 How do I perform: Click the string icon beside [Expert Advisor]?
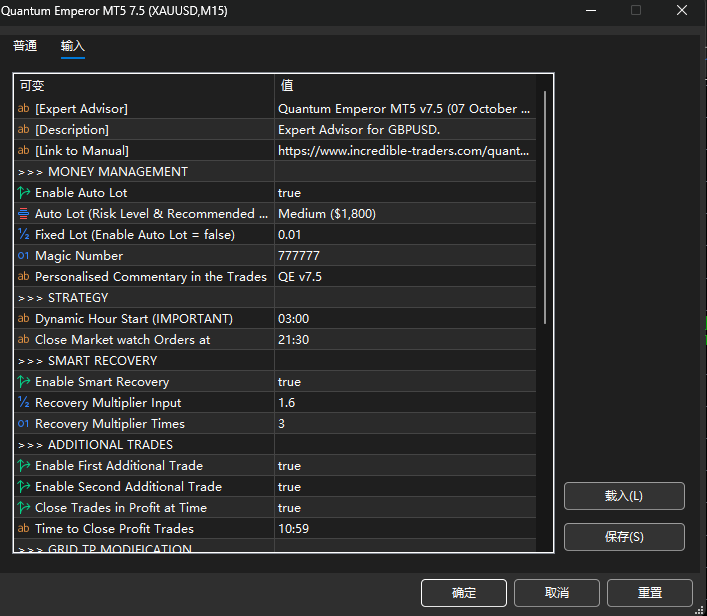[x=23, y=108]
